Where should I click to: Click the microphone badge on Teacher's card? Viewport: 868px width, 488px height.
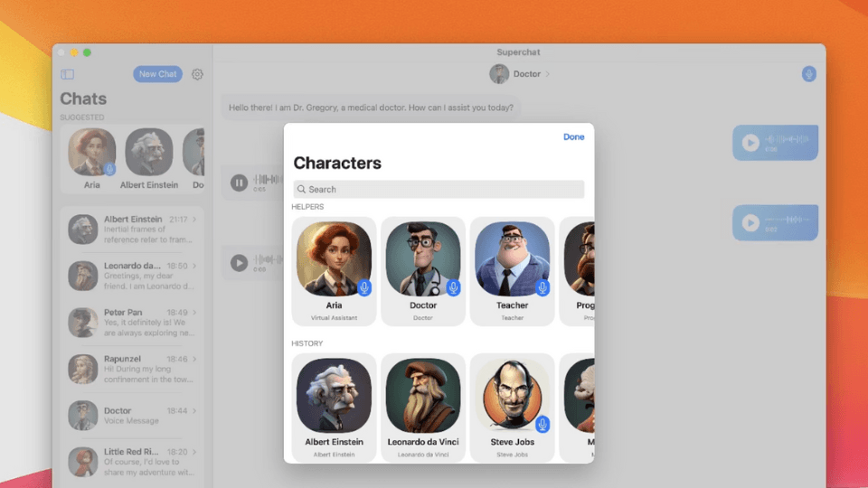click(542, 287)
